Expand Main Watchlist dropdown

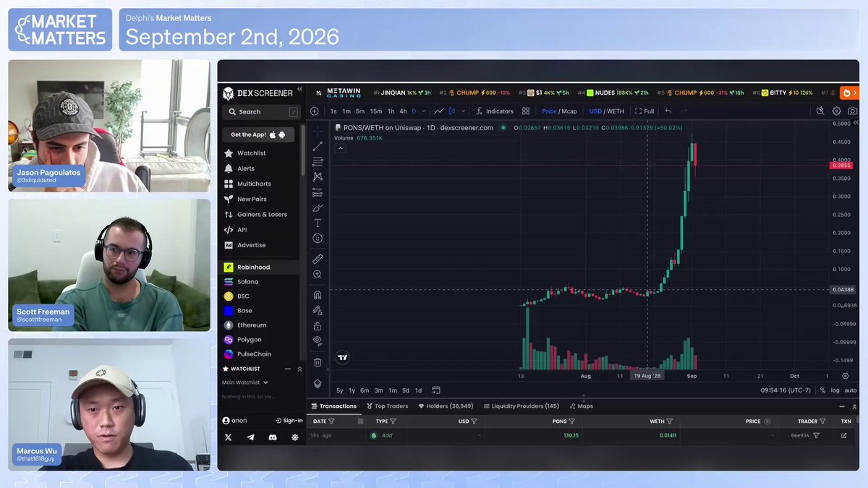pos(245,382)
